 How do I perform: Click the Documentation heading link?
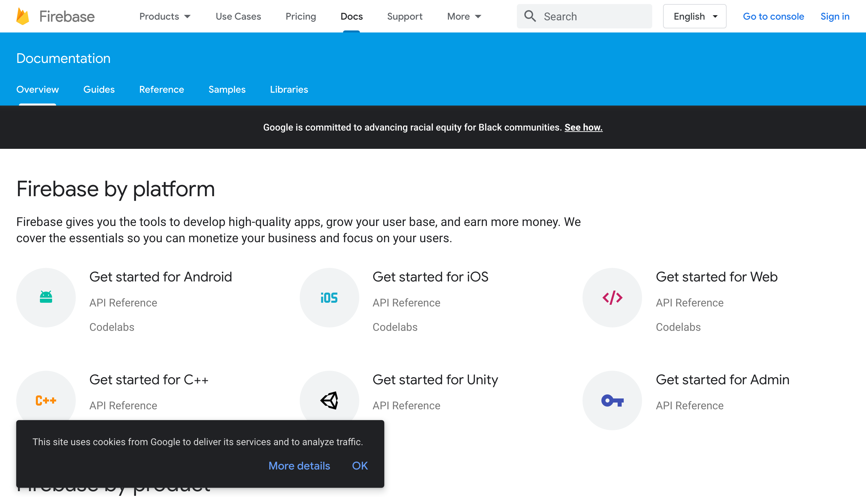pyautogui.click(x=63, y=59)
